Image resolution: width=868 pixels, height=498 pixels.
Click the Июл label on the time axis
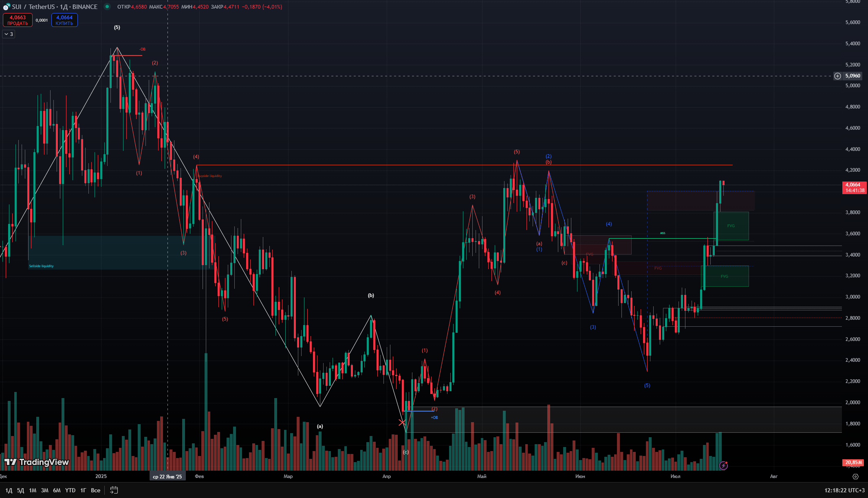[675, 476]
